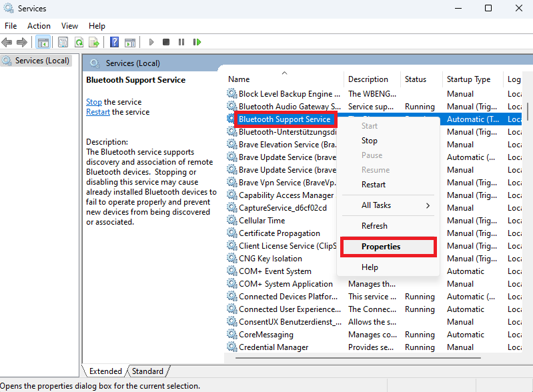Viewport: 533px width, 392px height.
Task: Choose Restart in the context menu
Action: [388, 185]
